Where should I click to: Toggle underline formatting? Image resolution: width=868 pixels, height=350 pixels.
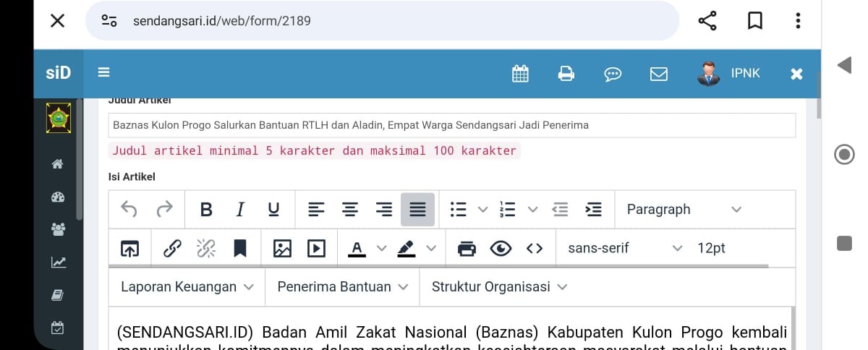pos(273,210)
